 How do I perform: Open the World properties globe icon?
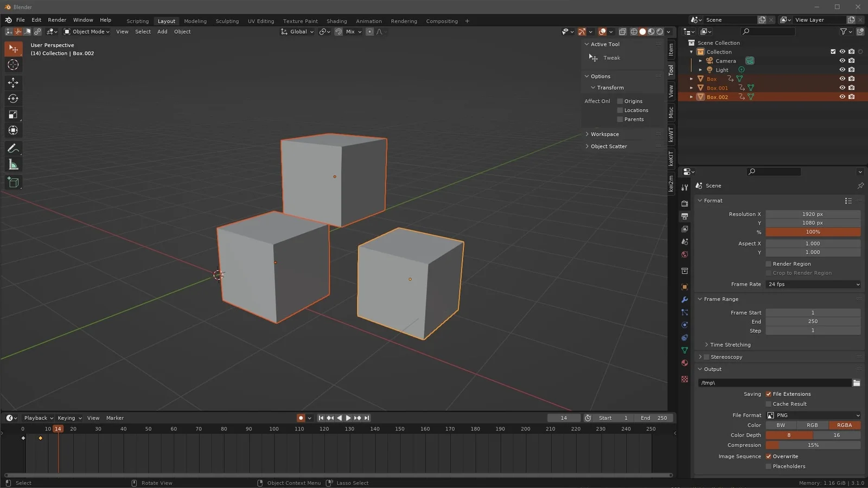[x=684, y=255]
